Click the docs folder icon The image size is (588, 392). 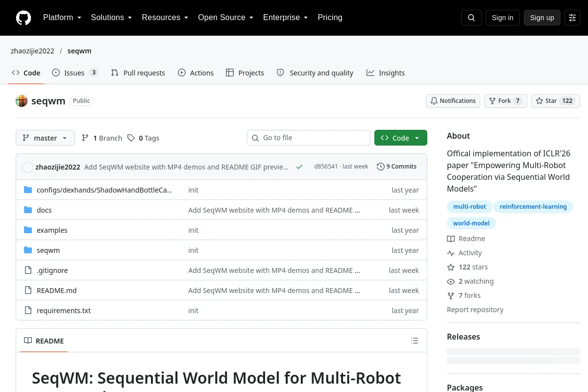click(x=28, y=210)
